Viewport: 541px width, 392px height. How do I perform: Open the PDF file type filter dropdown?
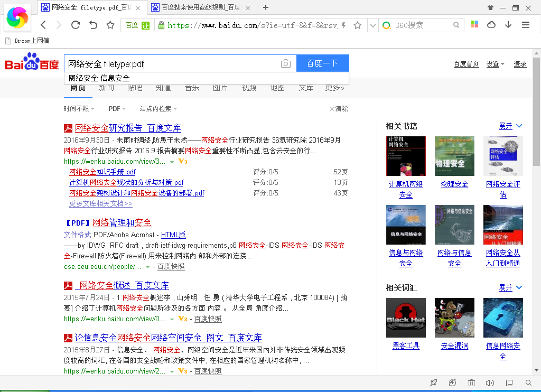117,109
